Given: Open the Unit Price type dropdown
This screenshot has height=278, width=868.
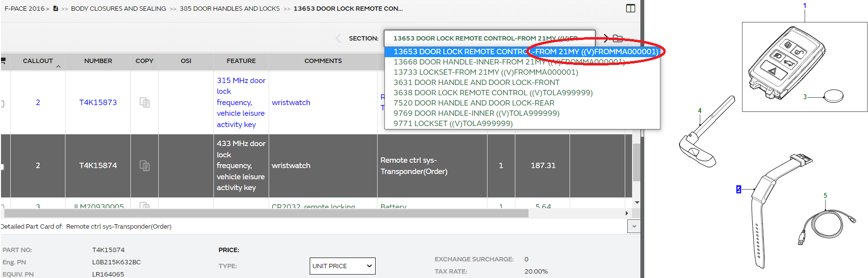Looking at the screenshot, I should [342, 266].
